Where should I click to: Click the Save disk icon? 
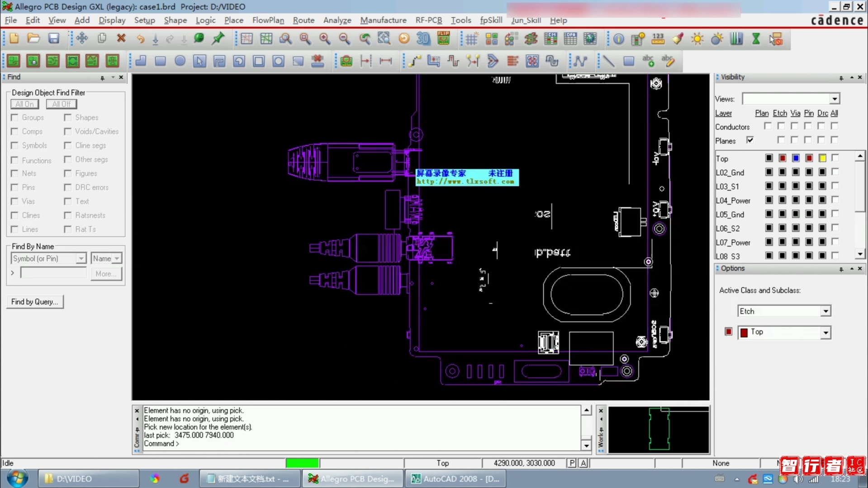pos(53,38)
